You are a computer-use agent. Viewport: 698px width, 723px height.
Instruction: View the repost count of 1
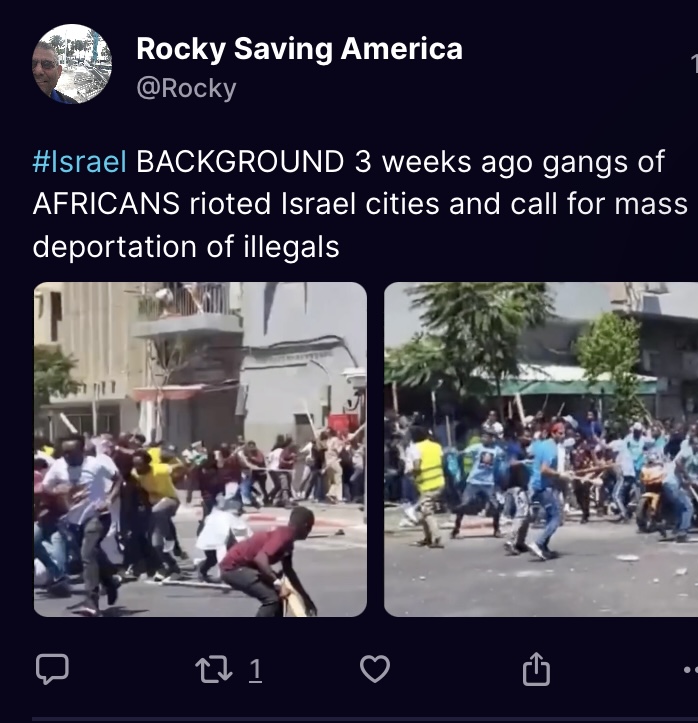[x=256, y=670]
